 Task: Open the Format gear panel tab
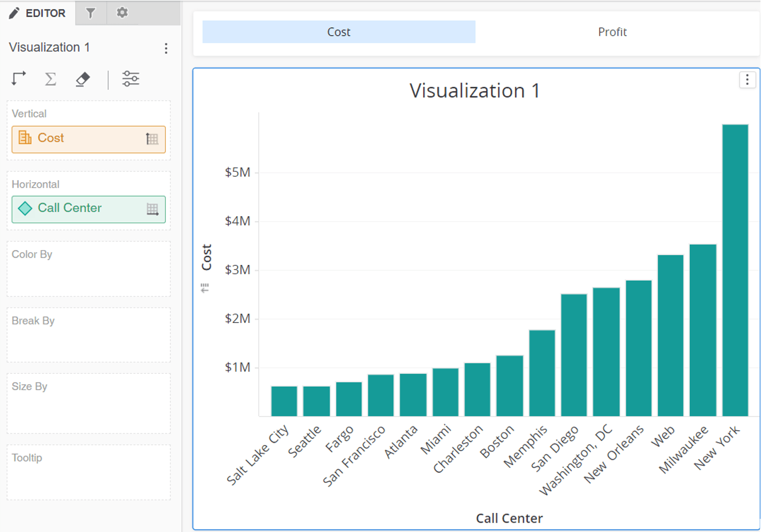[x=122, y=13]
